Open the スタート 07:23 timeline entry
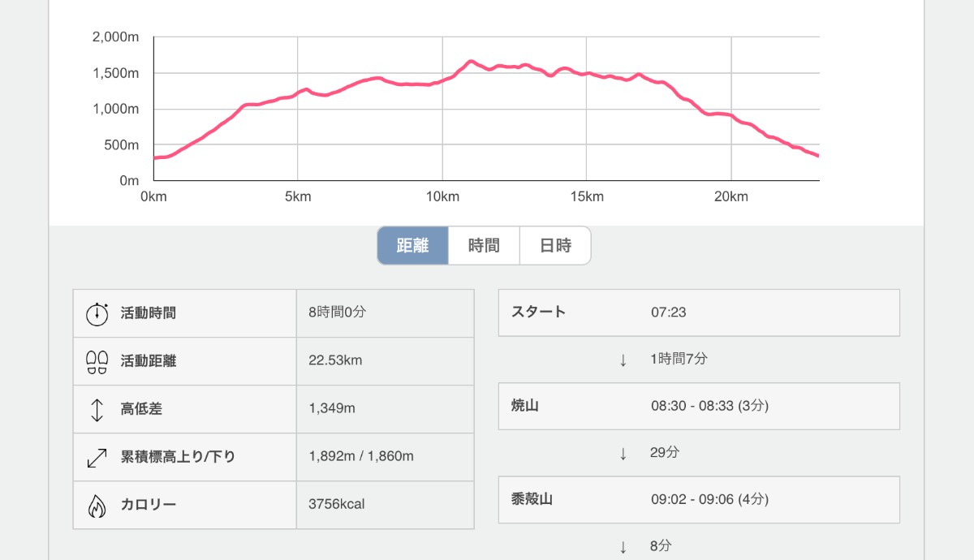The width and height of the screenshot is (974, 560). point(698,312)
